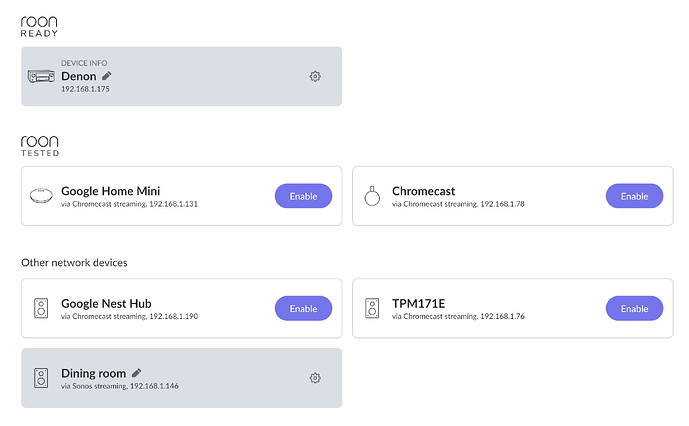
Task: Open the Denon device settings gear
Action: tap(315, 76)
